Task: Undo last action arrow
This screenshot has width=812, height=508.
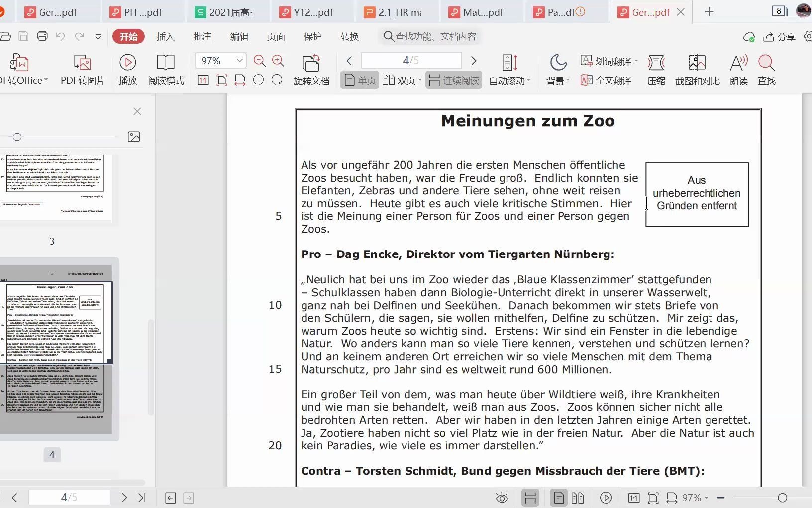Action: [60, 36]
